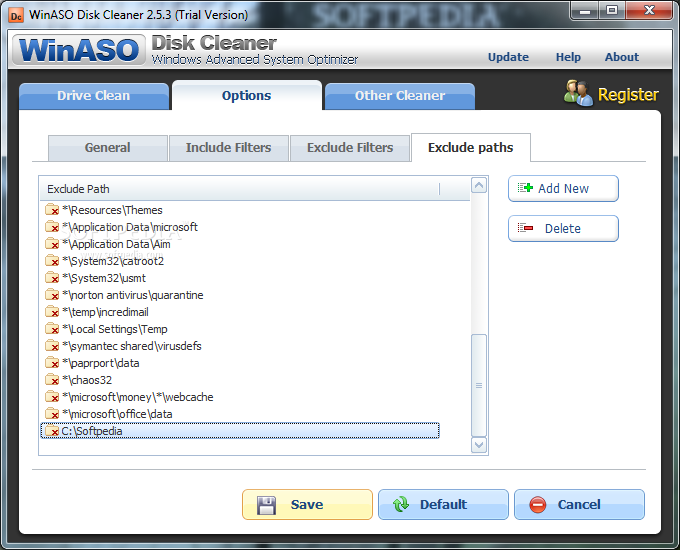
Task: Click the Register users icon
Action: (x=578, y=93)
